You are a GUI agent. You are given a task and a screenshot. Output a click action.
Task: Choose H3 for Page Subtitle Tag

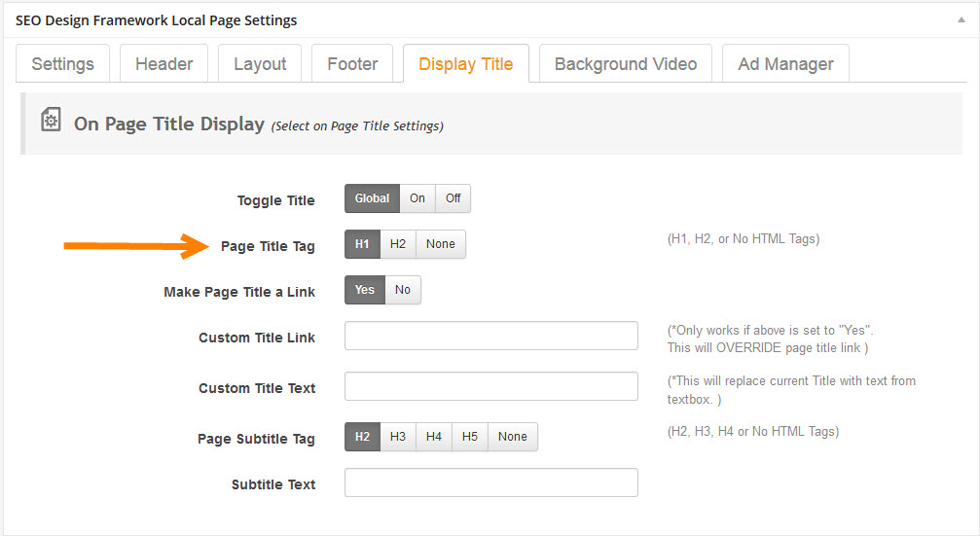point(398,437)
